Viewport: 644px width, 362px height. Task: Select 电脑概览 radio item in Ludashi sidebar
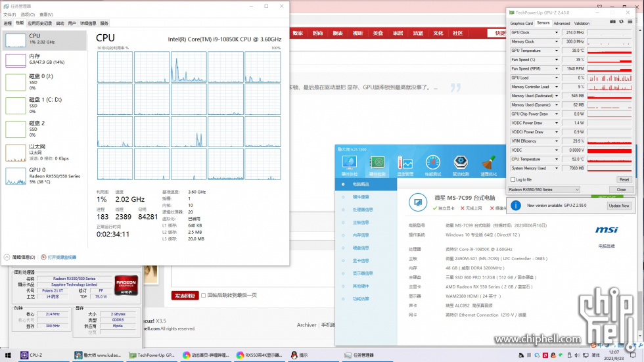(x=367, y=184)
